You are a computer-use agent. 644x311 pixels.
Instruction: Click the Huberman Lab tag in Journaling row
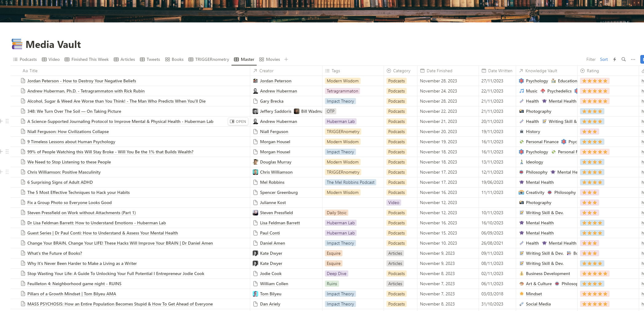pos(341,121)
